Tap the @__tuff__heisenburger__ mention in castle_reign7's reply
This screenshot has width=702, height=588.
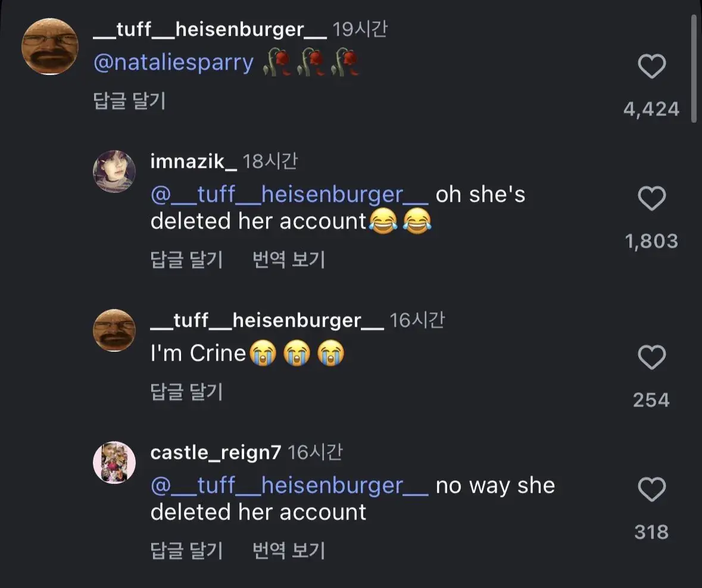click(x=289, y=486)
